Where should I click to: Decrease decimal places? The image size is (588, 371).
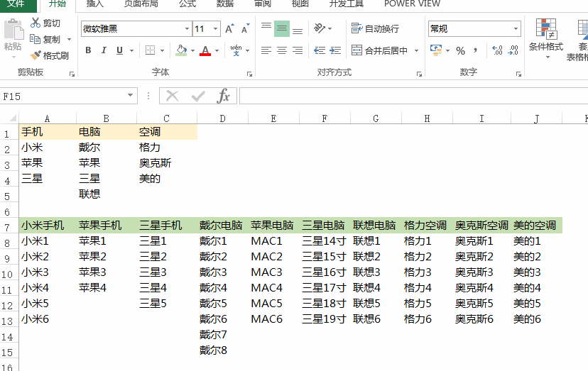(x=513, y=50)
